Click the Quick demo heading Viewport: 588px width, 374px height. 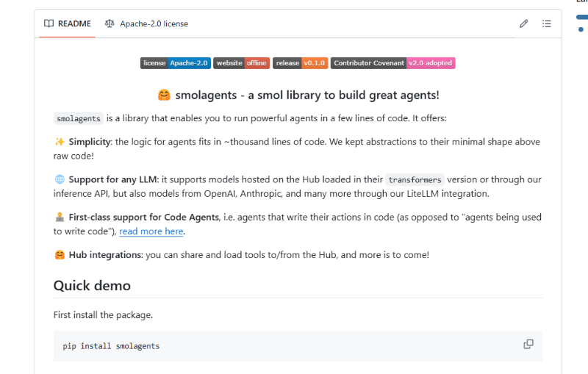pyautogui.click(x=92, y=286)
